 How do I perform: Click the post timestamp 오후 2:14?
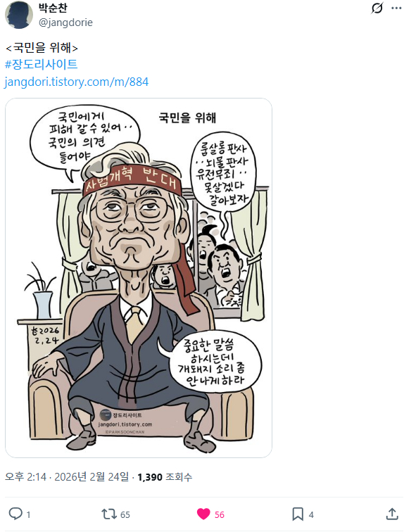click(25, 476)
